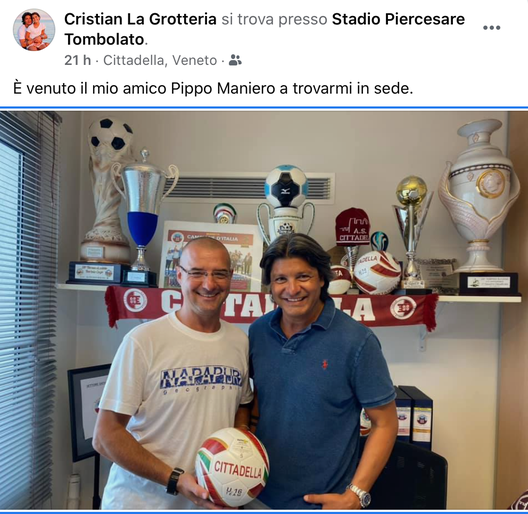This screenshot has width=528, height=514.
Task: Open Cristian La Grotteria's profile name link
Action: (x=140, y=19)
